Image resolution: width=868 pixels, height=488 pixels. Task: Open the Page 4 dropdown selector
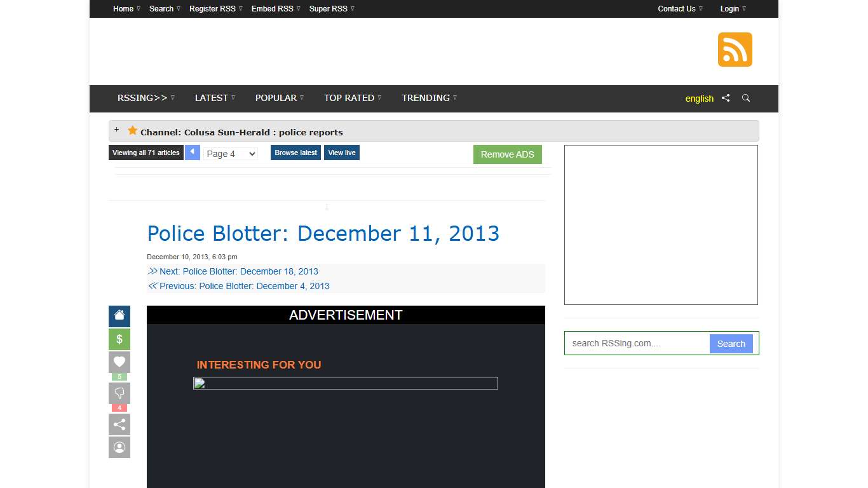(230, 154)
